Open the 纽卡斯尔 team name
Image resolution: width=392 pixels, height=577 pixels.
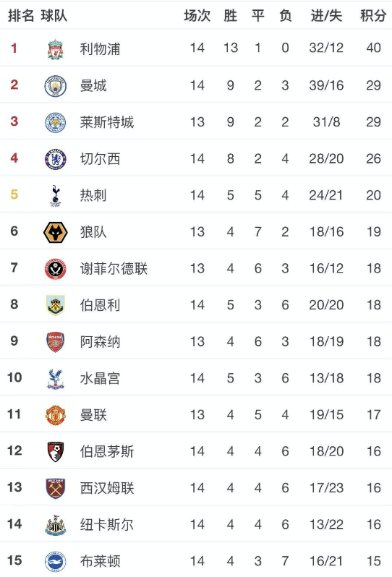pos(107,524)
